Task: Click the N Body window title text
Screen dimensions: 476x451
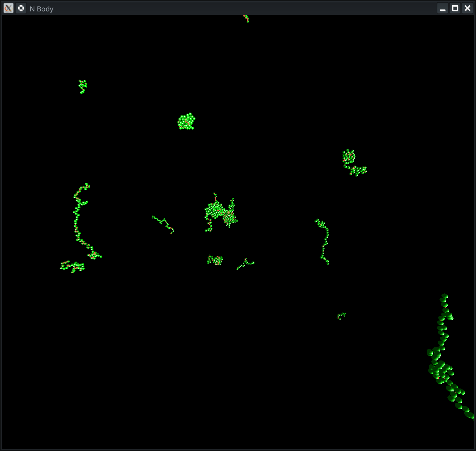Action: [x=41, y=9]
